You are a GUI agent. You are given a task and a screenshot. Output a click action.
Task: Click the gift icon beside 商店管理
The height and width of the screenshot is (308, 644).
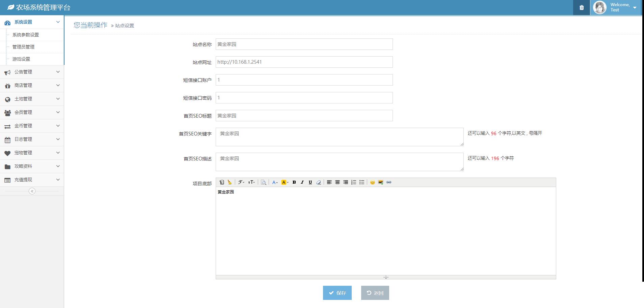click(x=7, y=86)
